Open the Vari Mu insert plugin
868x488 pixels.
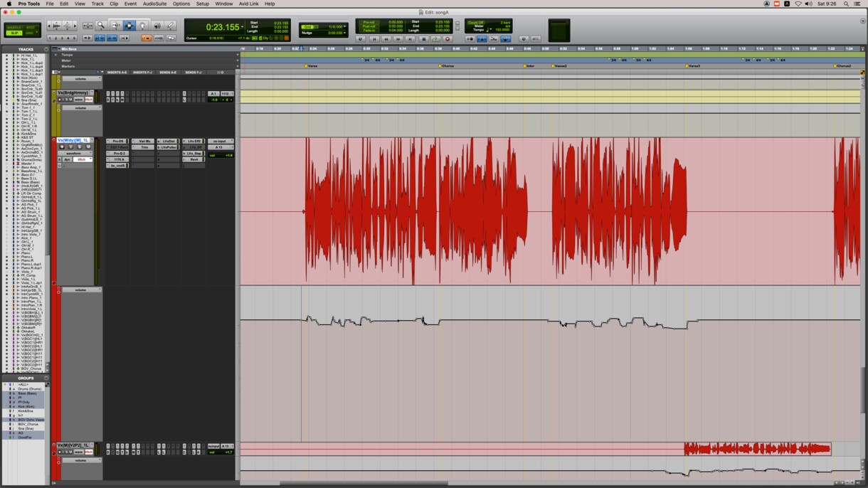tap(144, 142)
